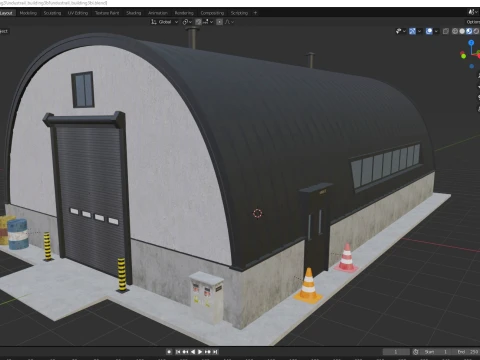The image size is (480, 360).
Task: Select the large roller garage door
Action: click(90, 200)
